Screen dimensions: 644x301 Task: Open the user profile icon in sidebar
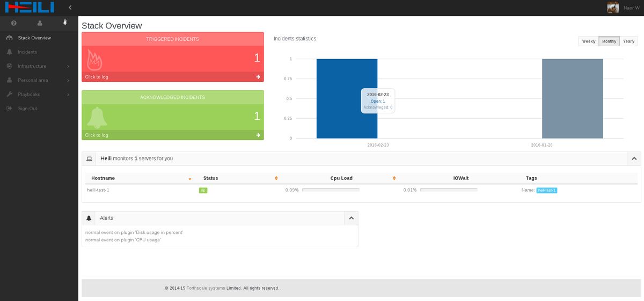40,23
